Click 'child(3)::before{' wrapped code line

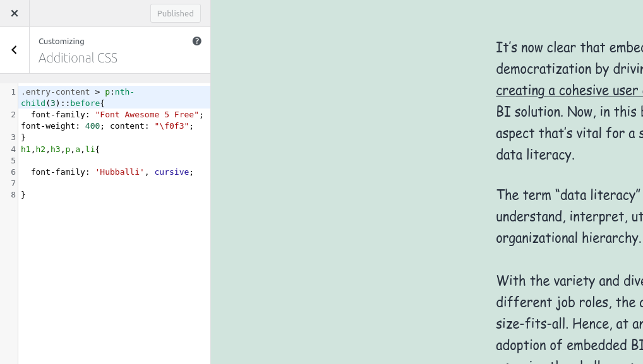click(63, 103)
